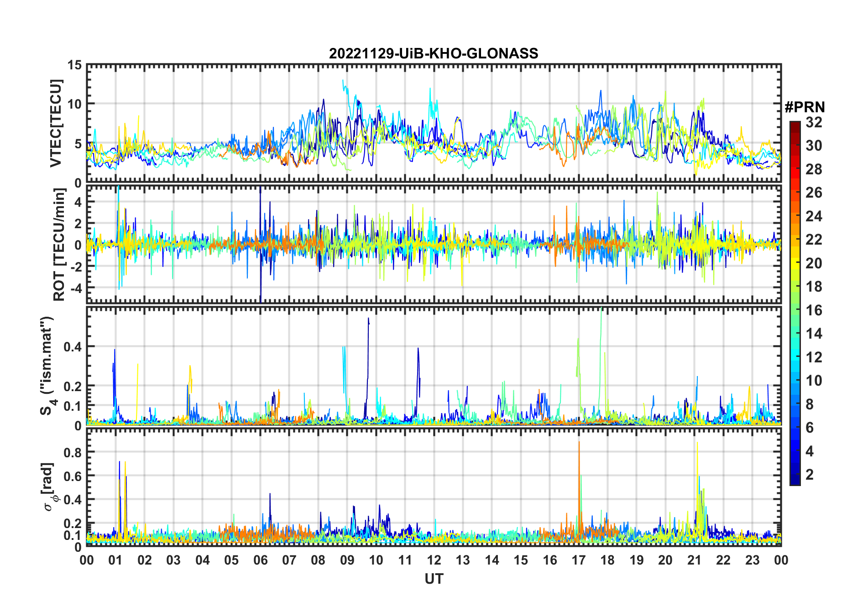
Task: Click x-axis tick label 23
Action: click(x=752, y=560)
